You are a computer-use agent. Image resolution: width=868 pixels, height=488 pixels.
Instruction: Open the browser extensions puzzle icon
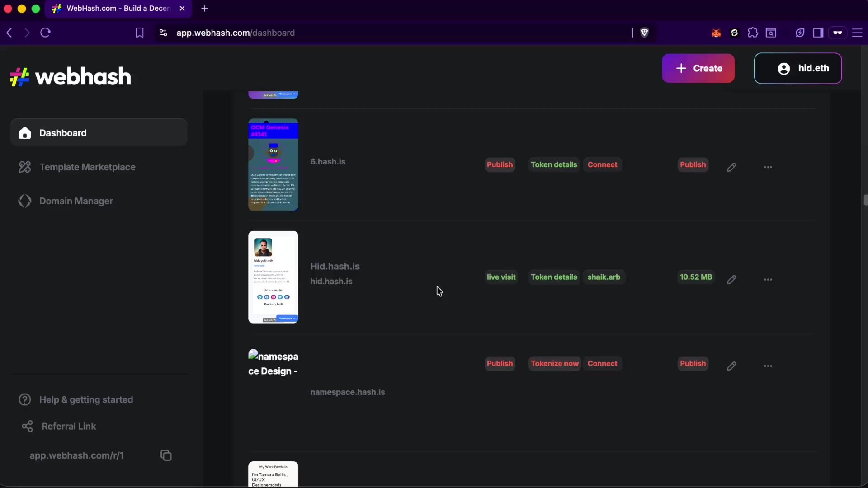[753, 33]
